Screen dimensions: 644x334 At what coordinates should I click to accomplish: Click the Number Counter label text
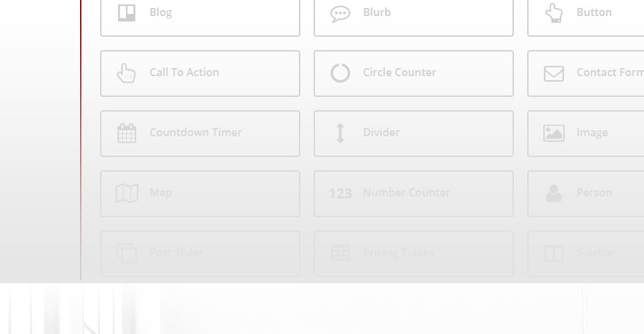406,192
